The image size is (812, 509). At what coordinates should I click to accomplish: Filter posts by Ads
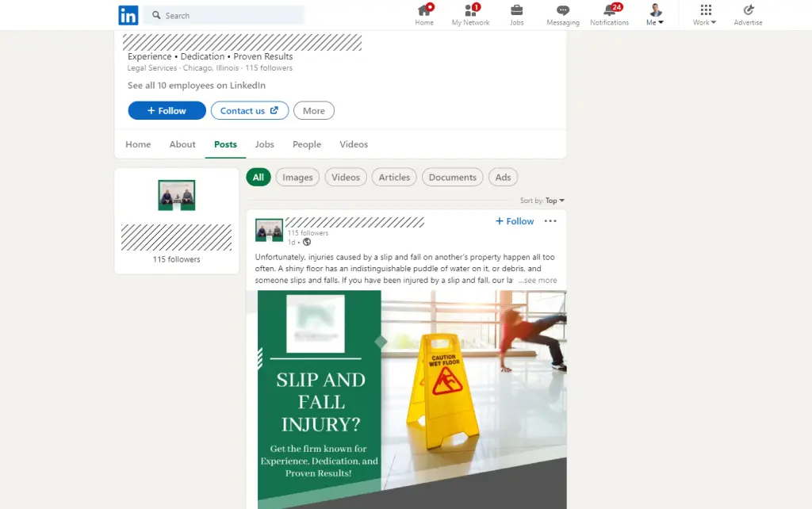pyautogui.click(x=503, y=177)
